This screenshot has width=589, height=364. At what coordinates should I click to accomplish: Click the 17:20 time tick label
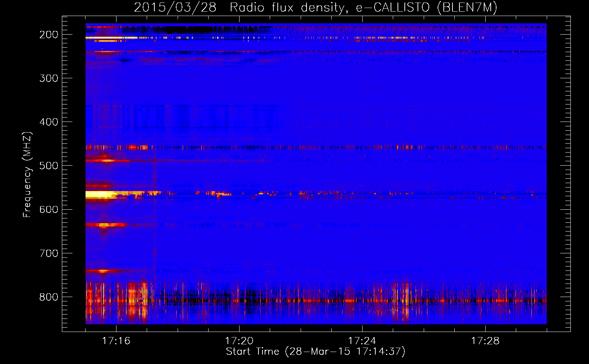[x=239, y=341]
